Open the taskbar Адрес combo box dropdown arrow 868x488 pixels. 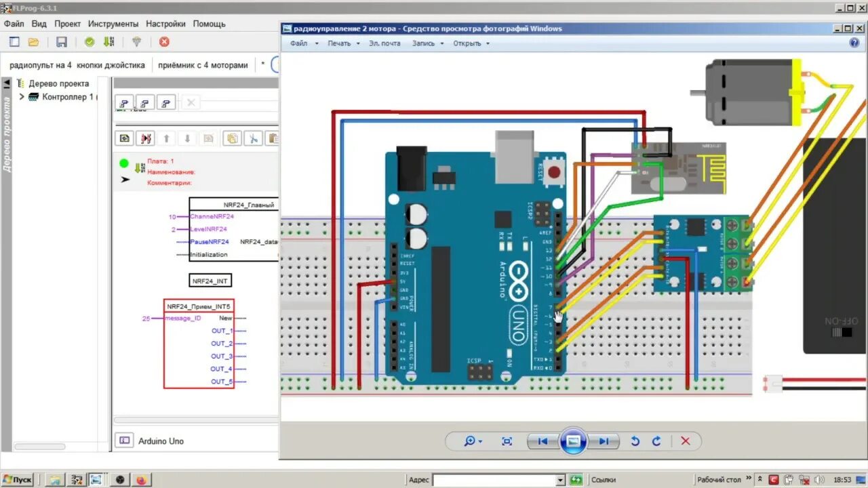click(x=560, y=480)
